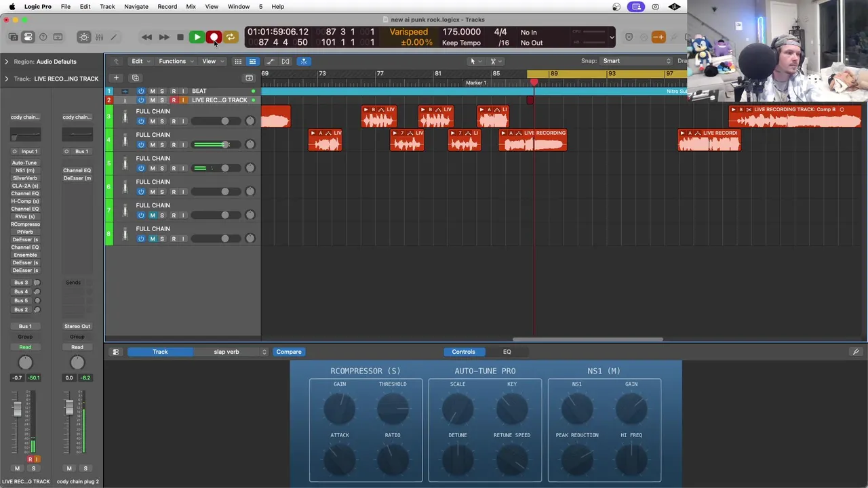Screen dimensions: 868x488
Task: Mute the BEAT track
Action: pos(153,91)
